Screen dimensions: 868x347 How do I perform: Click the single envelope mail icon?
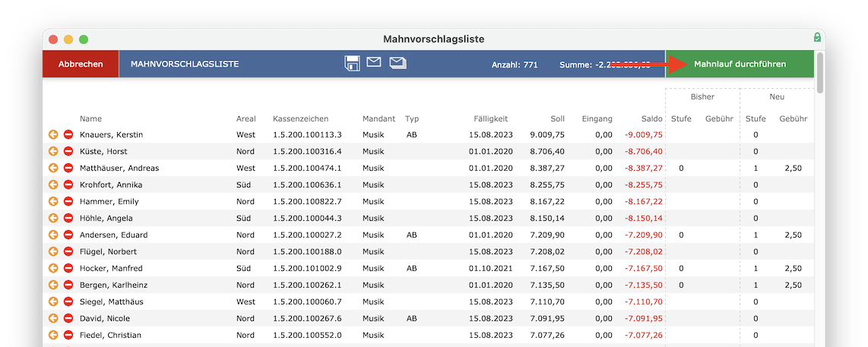click(374, 62)
